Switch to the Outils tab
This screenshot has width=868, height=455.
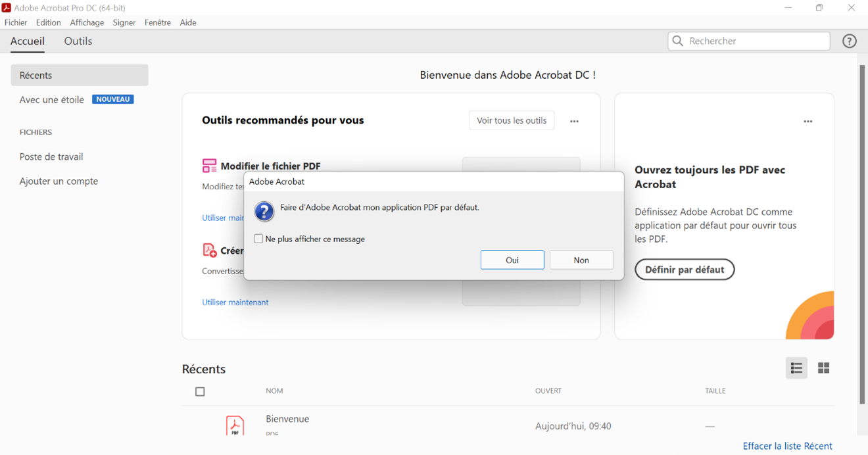tap(78, 41)
